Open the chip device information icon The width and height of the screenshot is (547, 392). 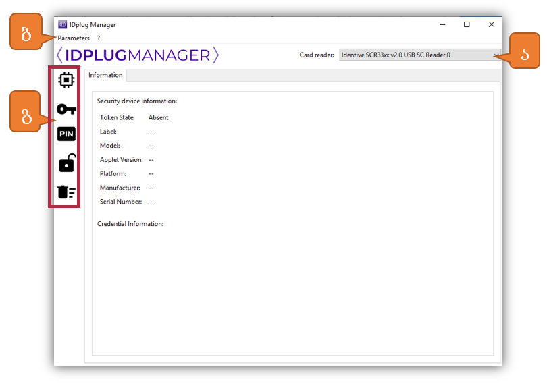click(66, 80)
